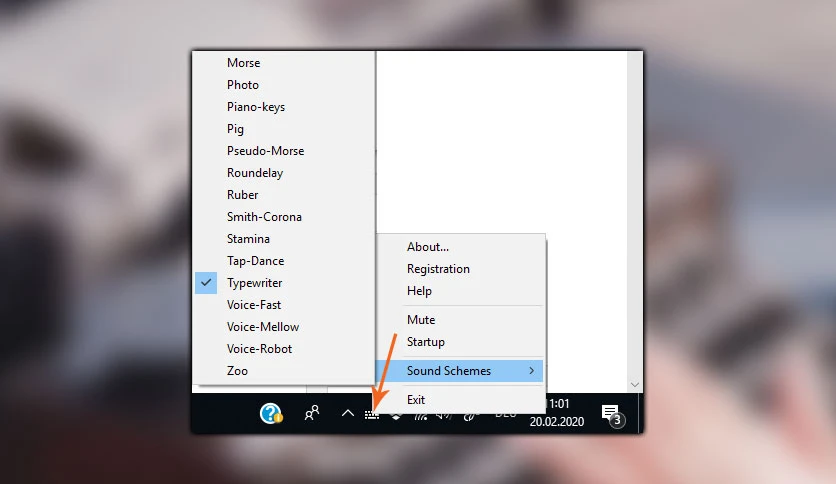Open the People icon on the taskbar

coord(311,413)
